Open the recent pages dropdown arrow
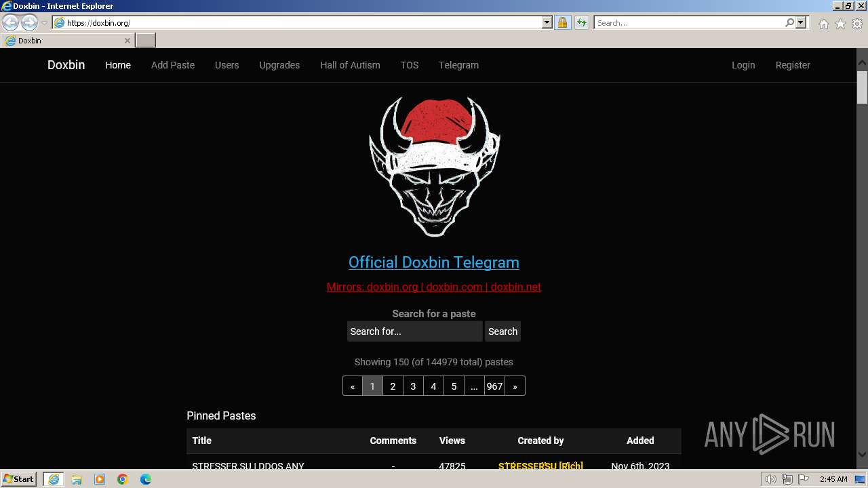Image resolution: width=868 pixels, height=488 pixels. [44, 23]
